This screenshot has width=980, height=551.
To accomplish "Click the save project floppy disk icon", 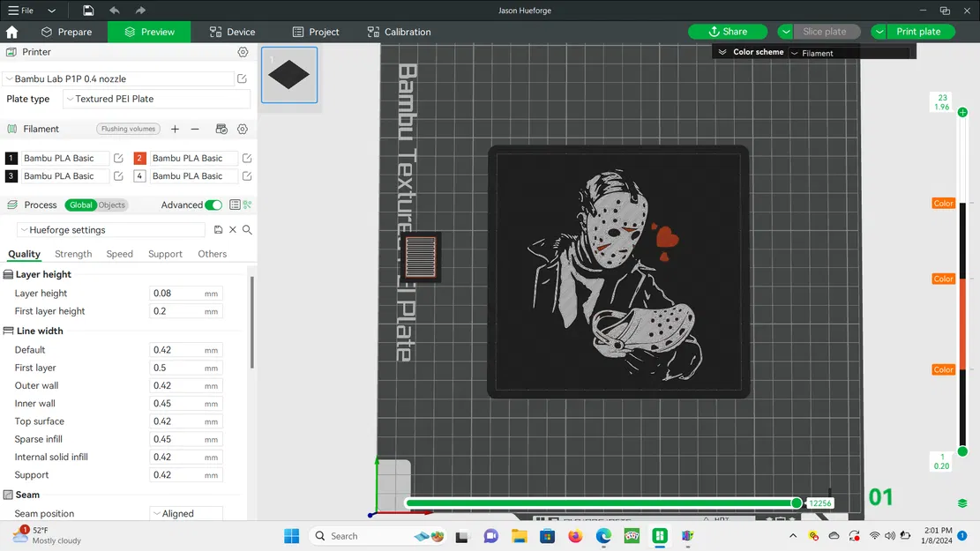I will (x=88, y=11).
